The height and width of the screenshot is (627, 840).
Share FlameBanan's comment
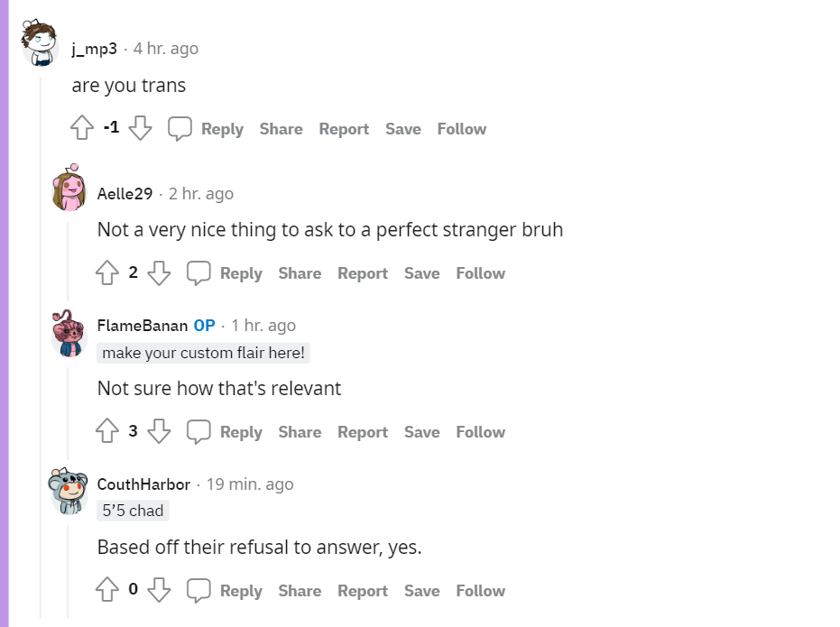(300, 432)
